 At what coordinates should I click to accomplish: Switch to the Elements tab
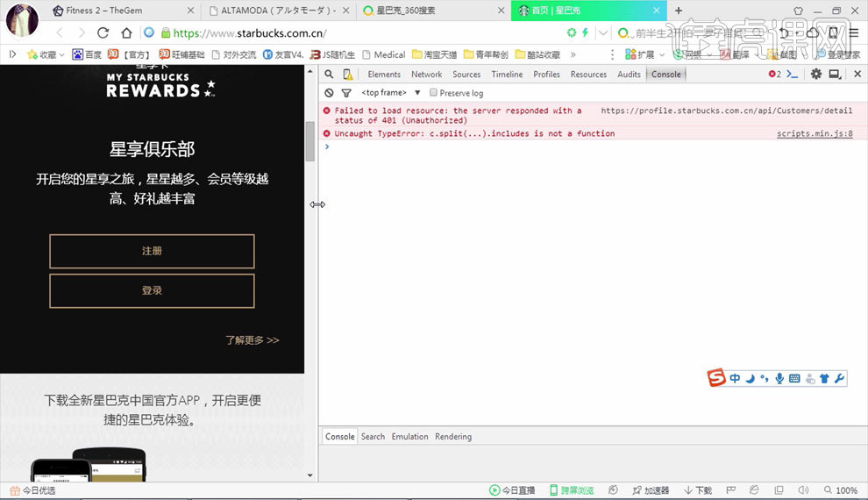tap(384, 75)
